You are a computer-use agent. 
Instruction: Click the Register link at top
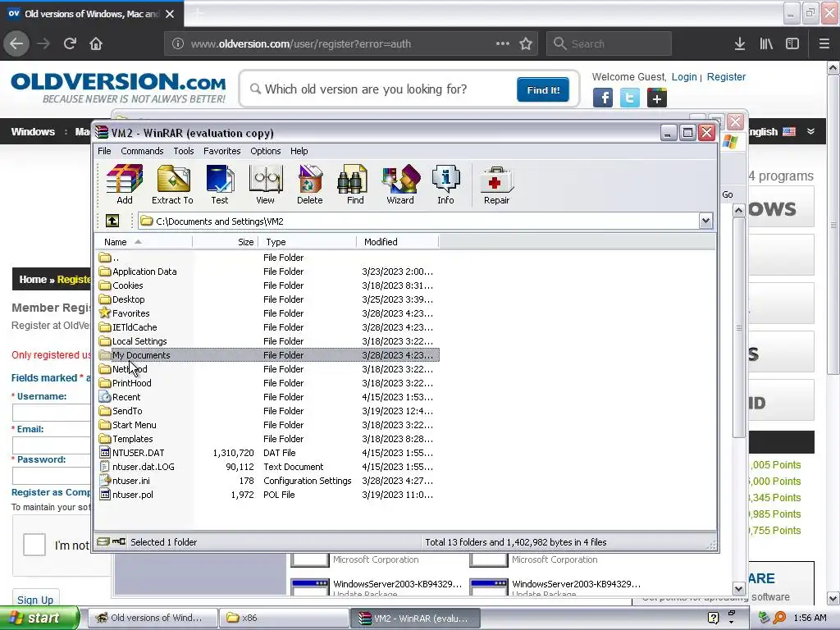[x=726, y=76]
